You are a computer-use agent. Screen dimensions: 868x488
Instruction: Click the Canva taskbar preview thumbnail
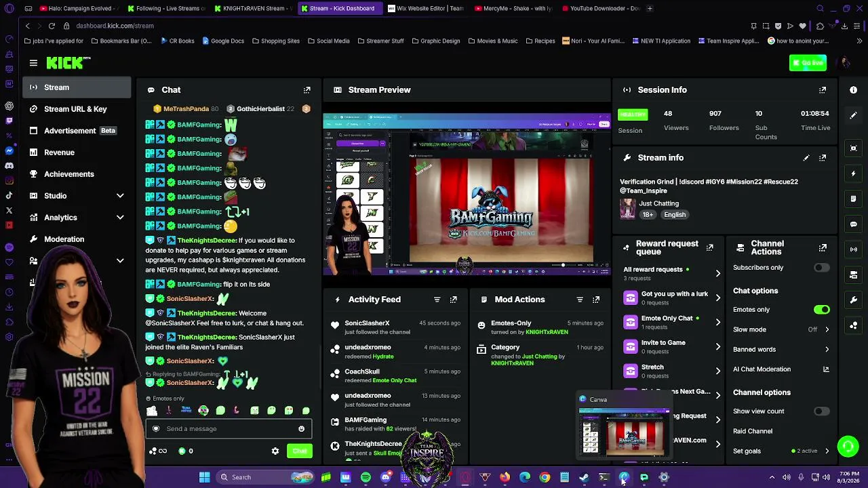pos(623,432)
